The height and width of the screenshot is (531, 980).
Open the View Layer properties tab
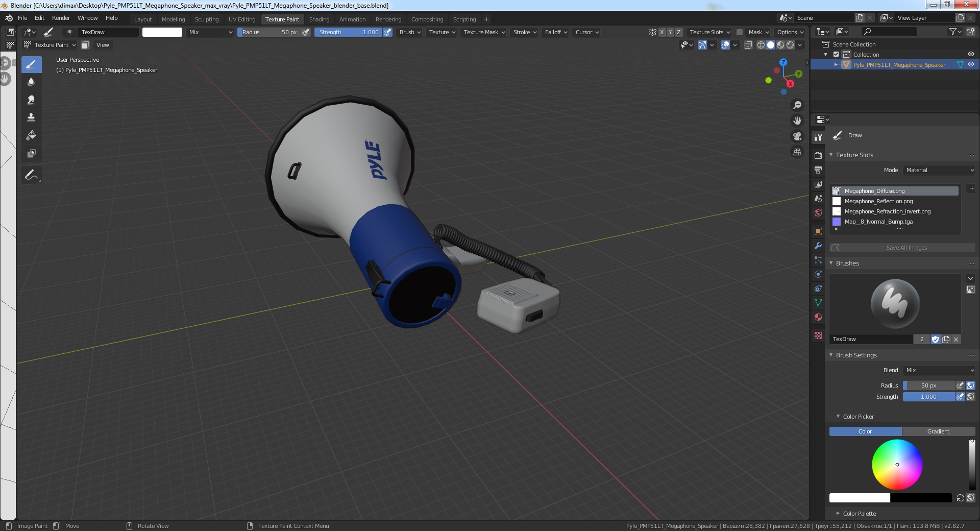818,184
